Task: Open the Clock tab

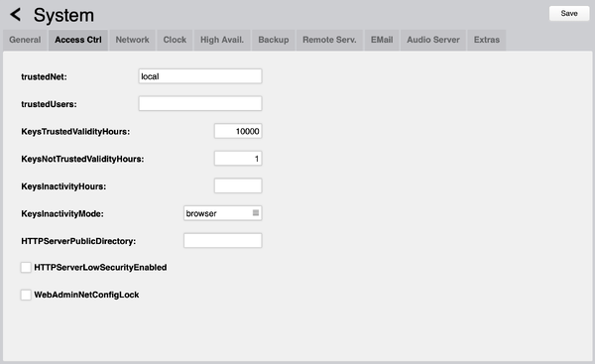Action: (175, 40)
